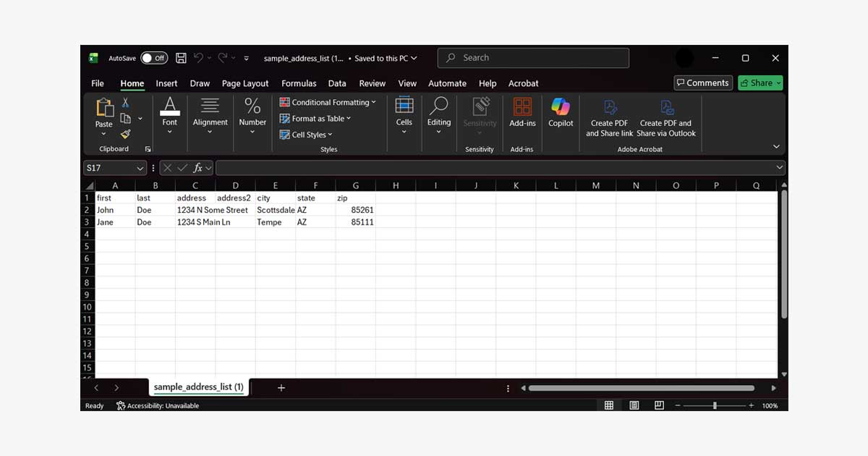Click the Insert Function fx icon
This screenshot has width=868, height=456.
point(197,168)
